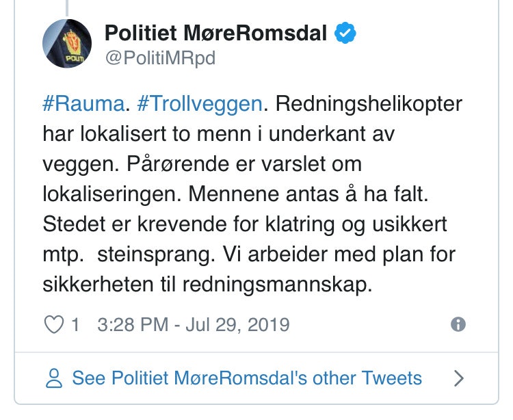Open the tweet info icon

click(x=458, y=324)
